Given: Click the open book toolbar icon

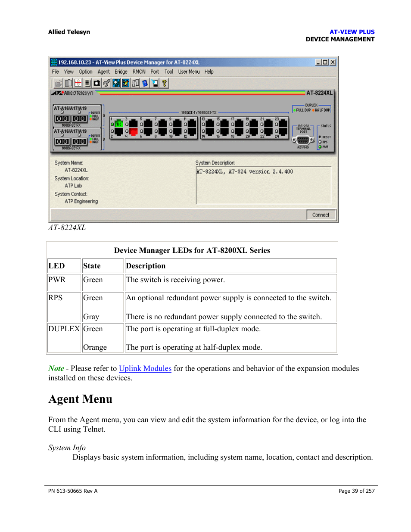Looking at the screenshot, I should 68,83.
